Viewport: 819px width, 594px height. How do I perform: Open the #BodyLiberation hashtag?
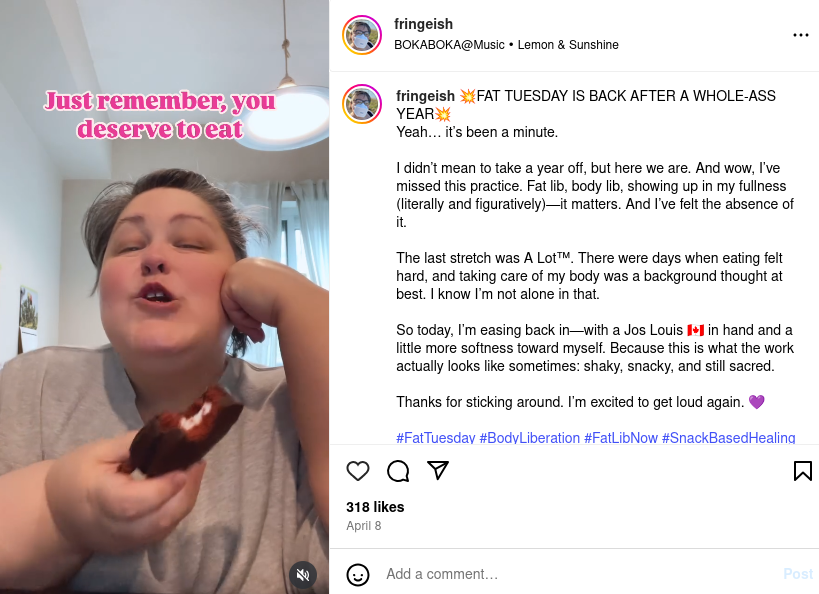pyautogui.click(x=530, y=438)
